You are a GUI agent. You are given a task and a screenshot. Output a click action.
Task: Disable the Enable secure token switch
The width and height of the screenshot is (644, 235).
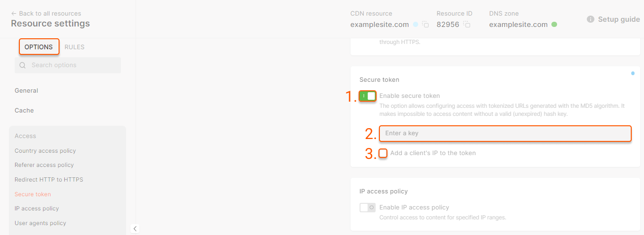click(368, 96)
